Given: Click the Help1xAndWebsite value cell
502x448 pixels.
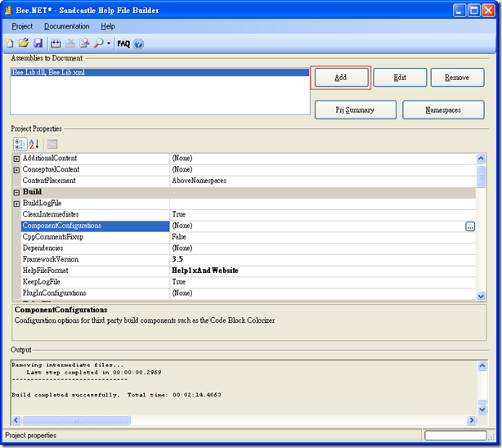Looking at the screenshot, I should [323, 271].
